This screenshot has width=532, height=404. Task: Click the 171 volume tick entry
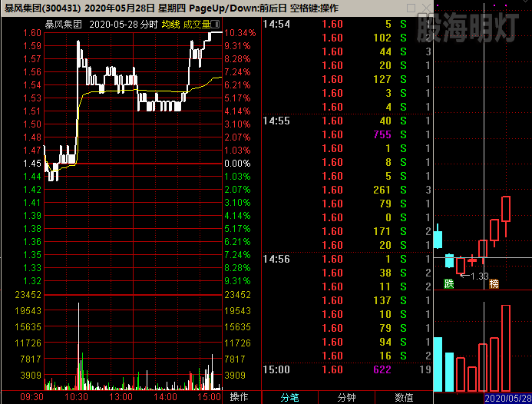pos(382,231)
